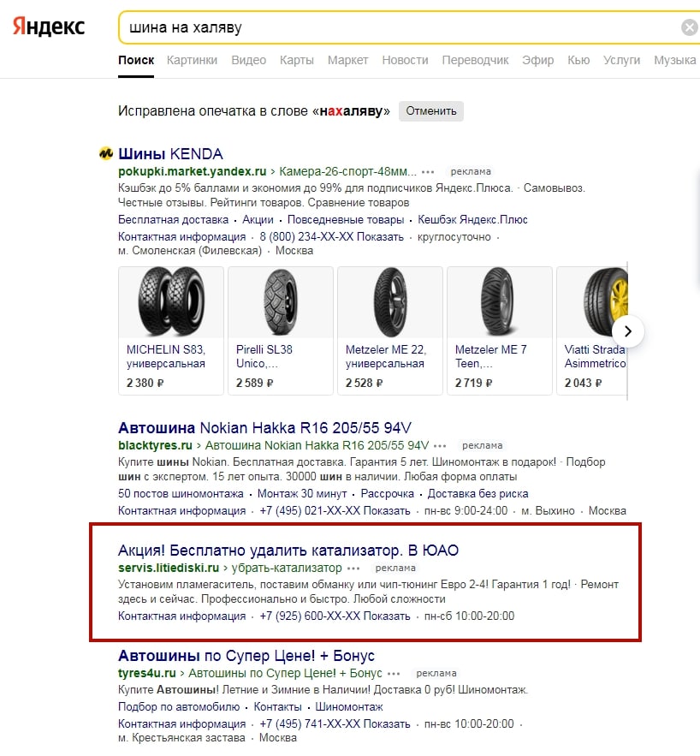The width and height of the screenshot is (700, 756).
Task: Open the blacktyres.ru domain link
Action: click(x=155, y=445)
